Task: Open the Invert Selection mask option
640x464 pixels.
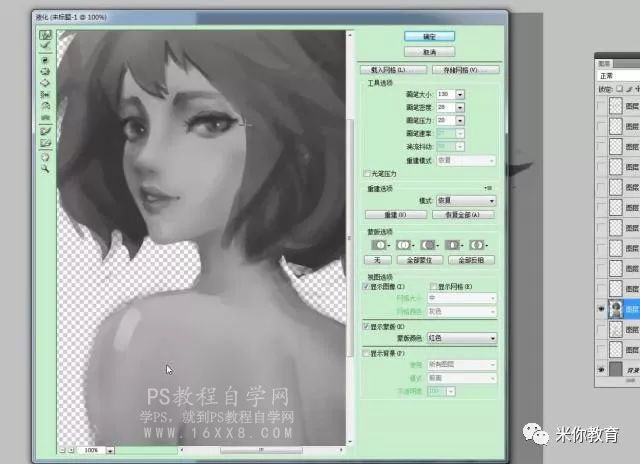Action: pyautogui.click(x=478, y=245)
